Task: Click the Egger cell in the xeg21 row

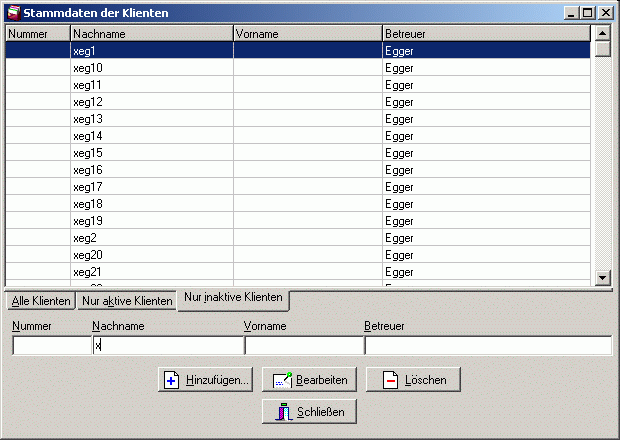Action: point(486,272)
